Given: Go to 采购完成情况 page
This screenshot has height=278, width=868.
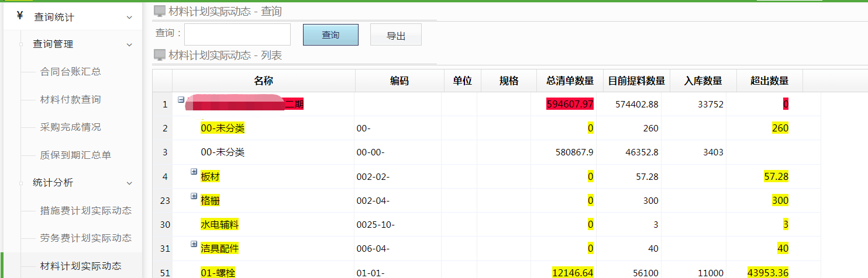Looking at the screenshot, I should point(70,127).
